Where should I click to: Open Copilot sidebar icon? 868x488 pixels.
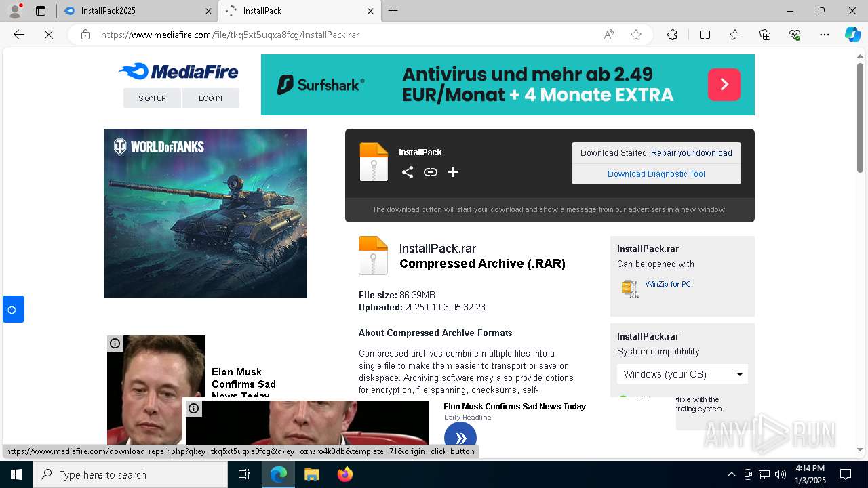(852, 35)
